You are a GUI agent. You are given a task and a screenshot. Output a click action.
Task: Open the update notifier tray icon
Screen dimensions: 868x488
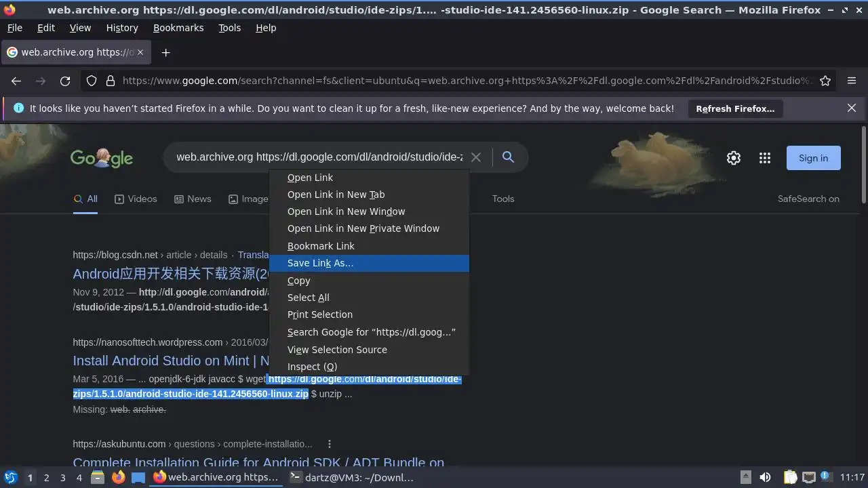[827, 477]
